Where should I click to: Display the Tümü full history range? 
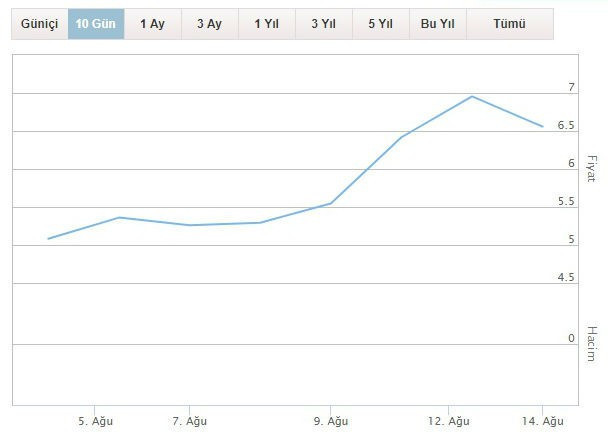pyautogui.click(x=510, y=24)
